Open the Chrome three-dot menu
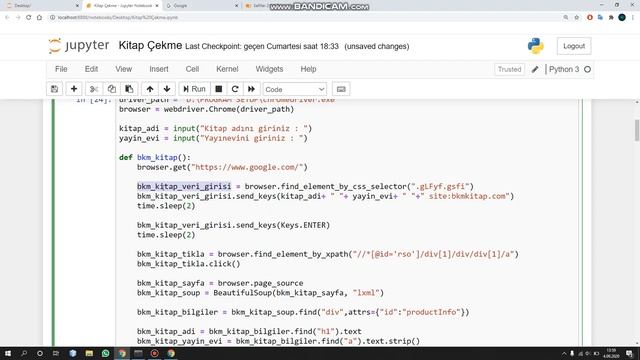Viewport: 640px width, 360px height. click(x=633, y=18)
